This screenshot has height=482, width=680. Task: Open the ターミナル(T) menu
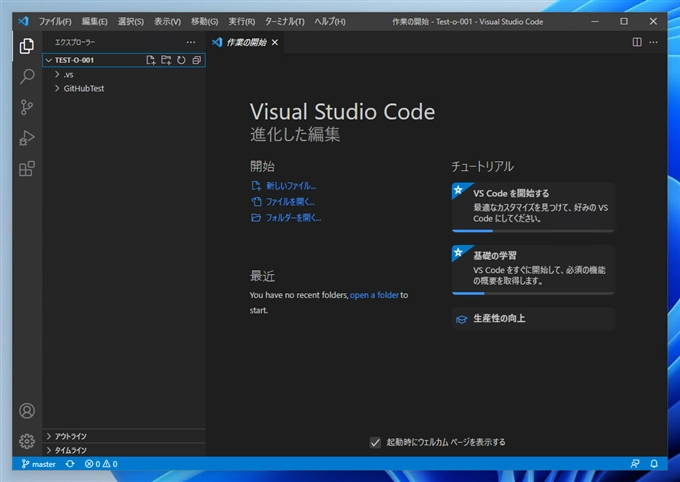[284, 21]
